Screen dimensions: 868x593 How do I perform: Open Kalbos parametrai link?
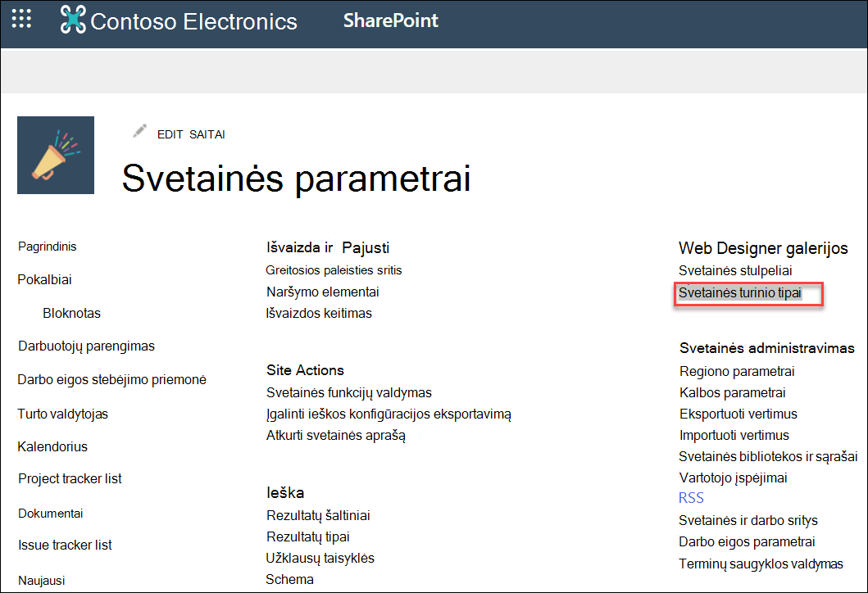tap(733, 393)
